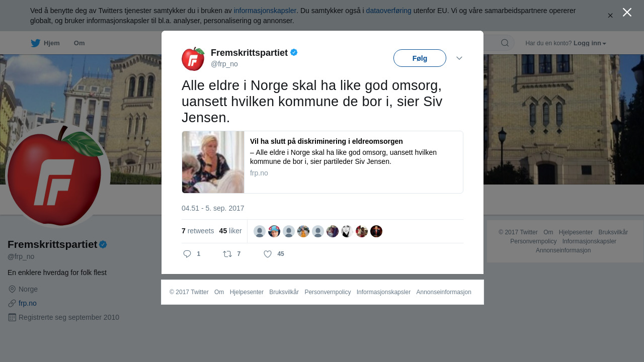View the 7 retweets list
Image resolution: width=644 pixels, height=362 pixels.
coord(198,231)
